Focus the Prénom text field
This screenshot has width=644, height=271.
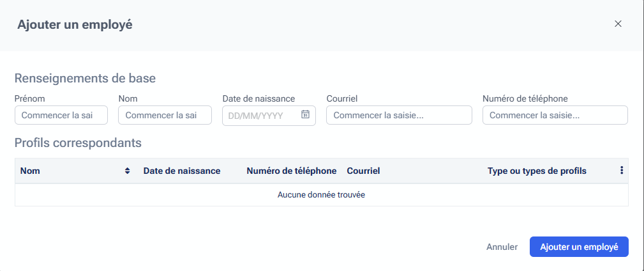[61, 116]
